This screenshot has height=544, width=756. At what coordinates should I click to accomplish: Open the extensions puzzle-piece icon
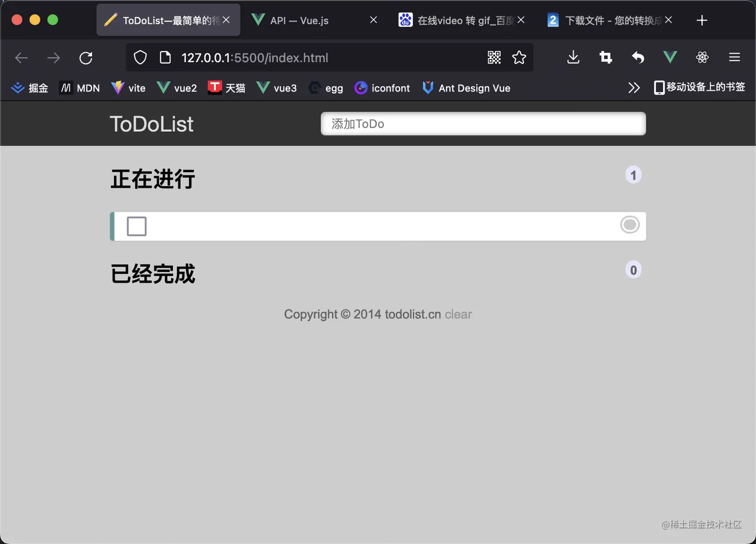click(702, 57)
